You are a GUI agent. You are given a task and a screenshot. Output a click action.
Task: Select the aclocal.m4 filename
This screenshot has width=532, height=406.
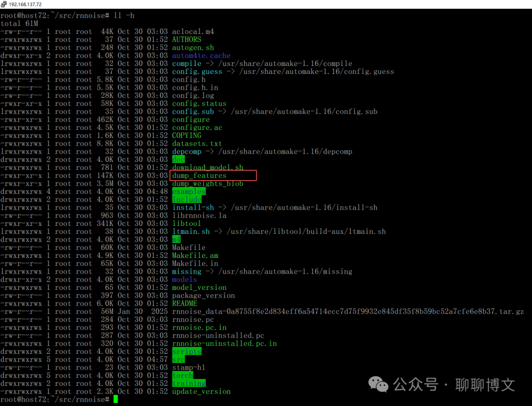[193, 31]
